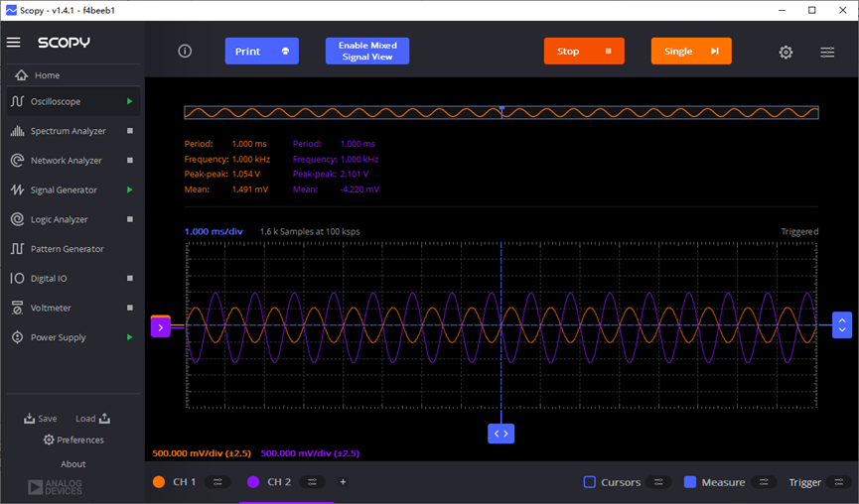Click the Signal Generator wave icon
Viewport: 859px width, 504px height.
pos(18,189)
